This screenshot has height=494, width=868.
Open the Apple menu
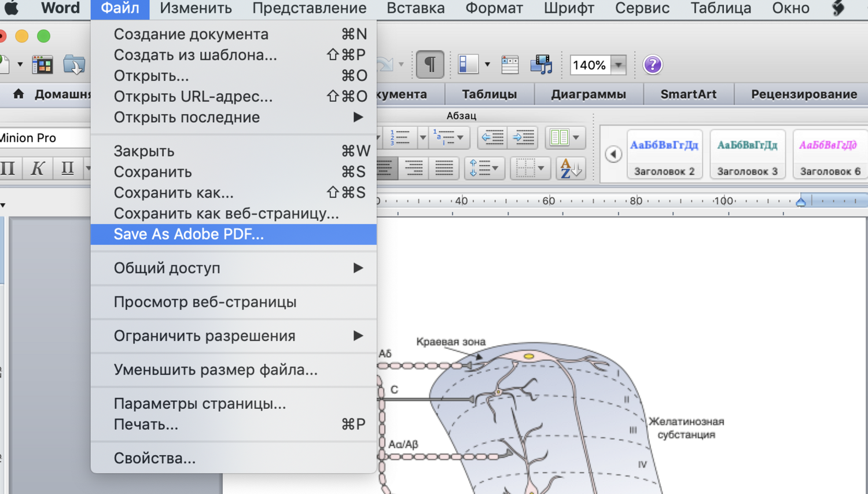pyautogui.click(x=11, y=8)
